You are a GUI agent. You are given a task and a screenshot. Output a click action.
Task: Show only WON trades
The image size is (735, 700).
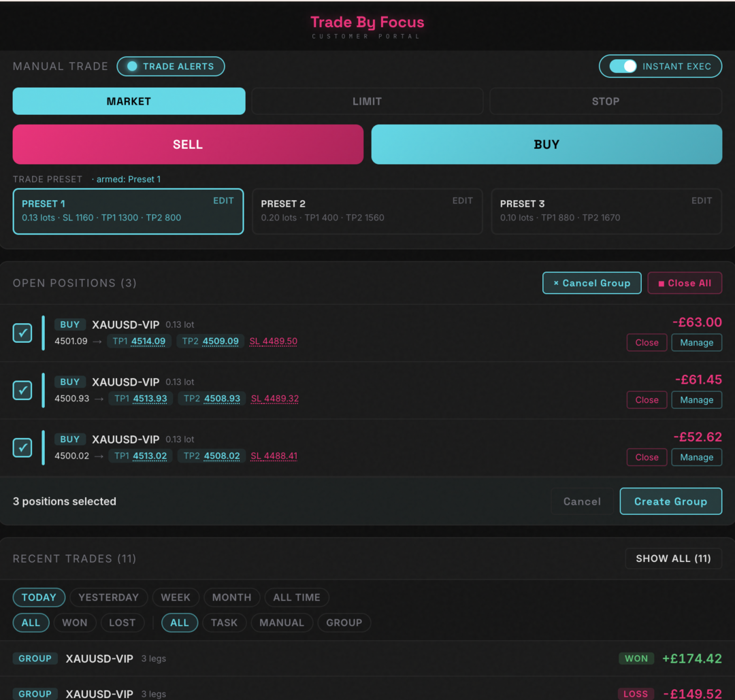click(75, 622)
